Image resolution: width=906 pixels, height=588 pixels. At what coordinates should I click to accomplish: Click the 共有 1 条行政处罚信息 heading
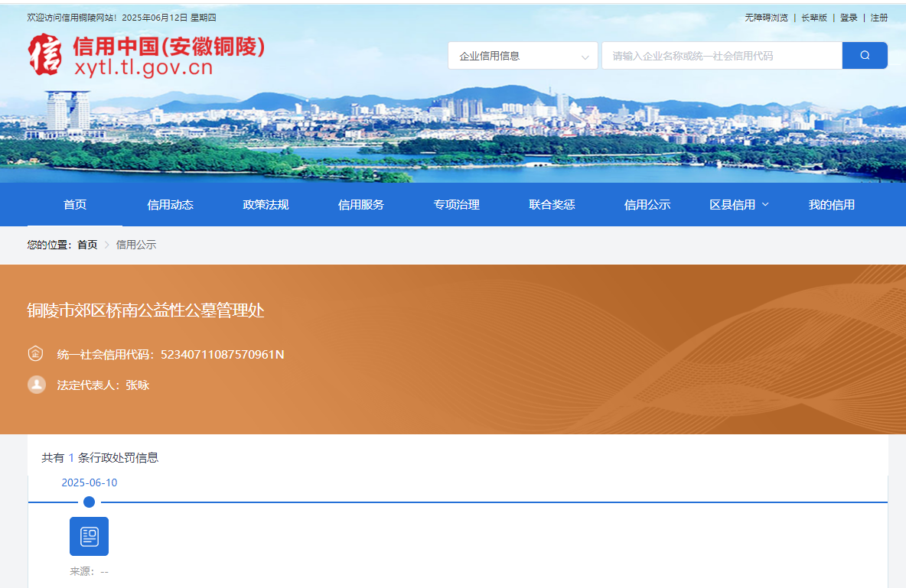100,457
